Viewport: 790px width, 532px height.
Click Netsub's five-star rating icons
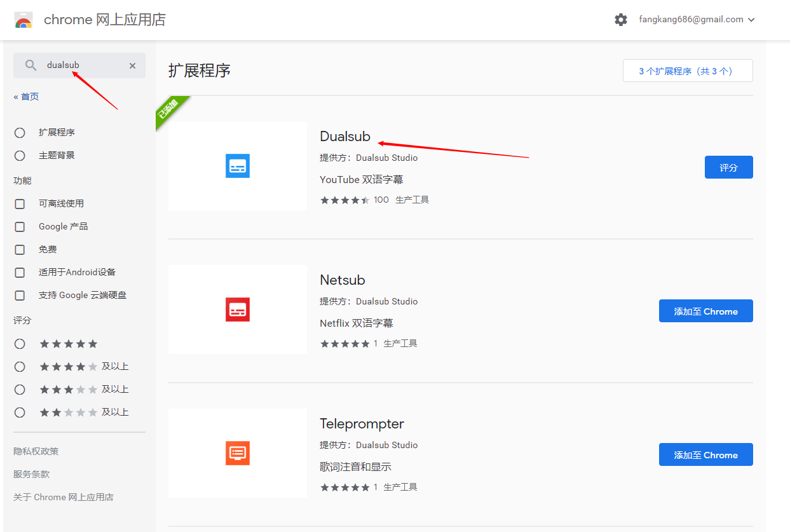(x=344, y=344)
